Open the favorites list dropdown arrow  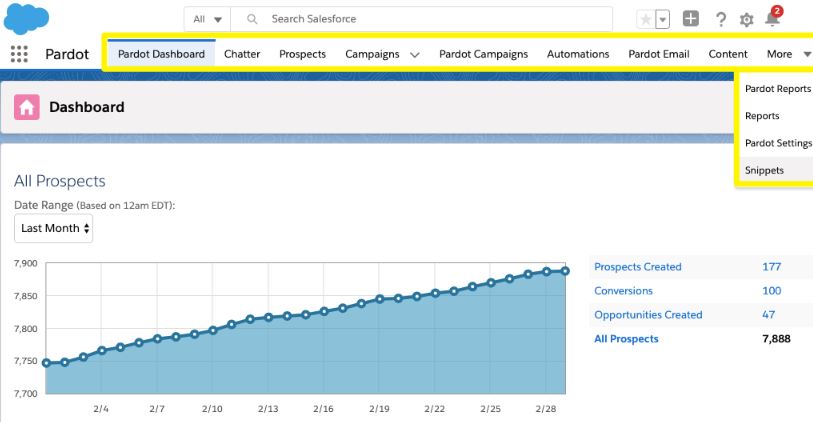coord(662,20)
